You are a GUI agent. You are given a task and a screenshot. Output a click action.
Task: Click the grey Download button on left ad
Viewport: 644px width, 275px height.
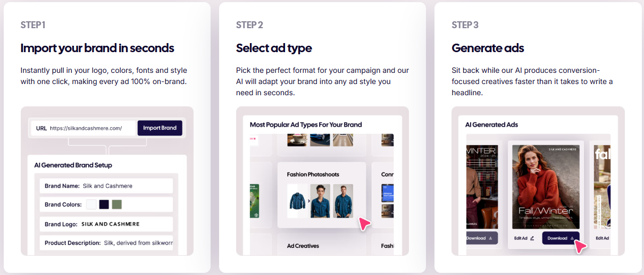pos(481,238)
